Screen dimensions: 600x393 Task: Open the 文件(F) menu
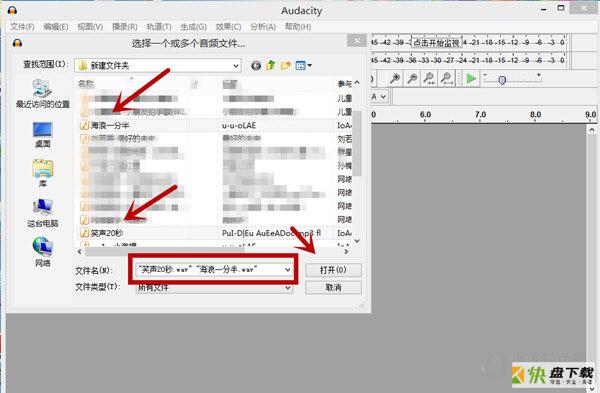pos(22,27)
